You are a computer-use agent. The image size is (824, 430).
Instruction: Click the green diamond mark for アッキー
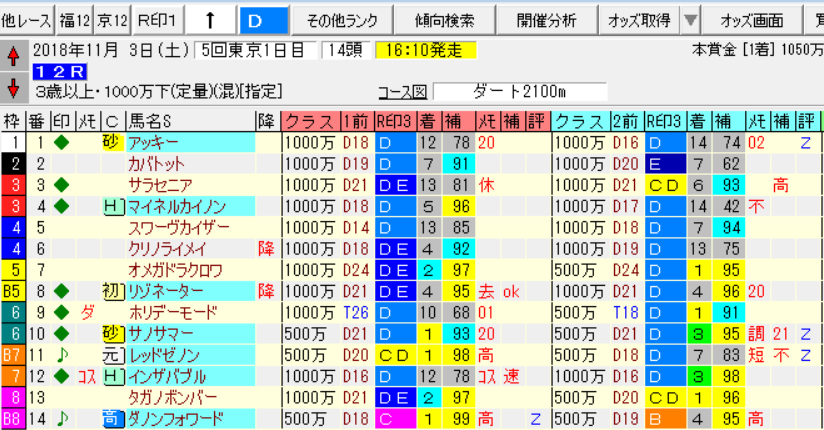pos(61,142)
